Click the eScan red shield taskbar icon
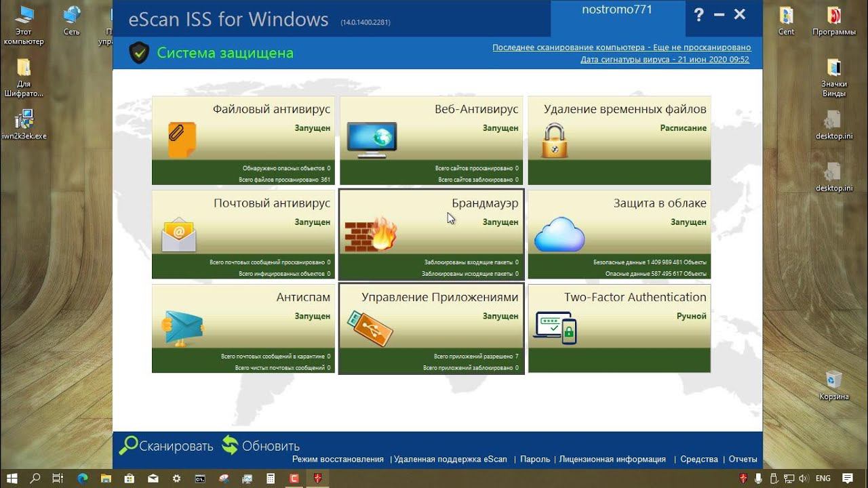 click(317, 479)
